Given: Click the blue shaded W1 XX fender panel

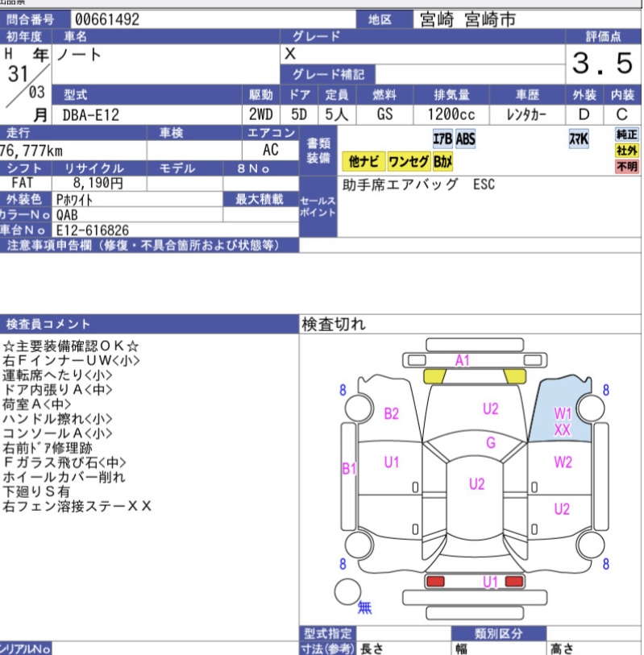Looking at the screenshot, I should coord(563,415).
